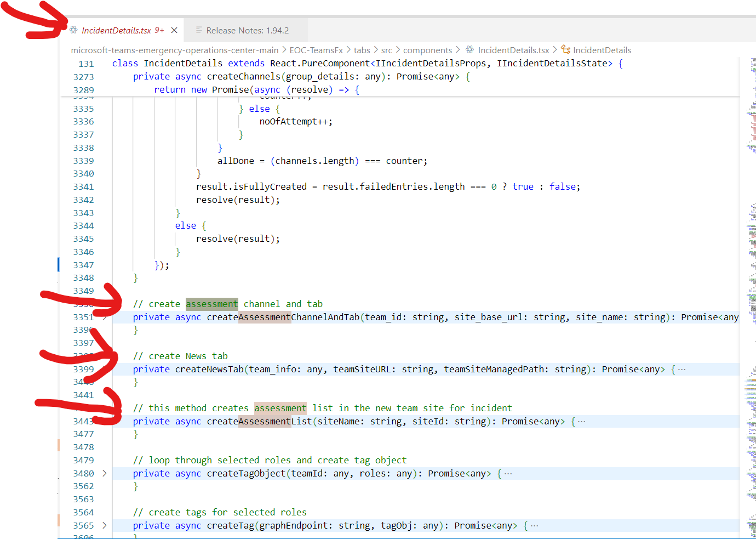Image resolution: width=756 pixels, height=539 pixels.
Task: Click the React file icon on the IncidentDetails.tsx tab
Action: point(73,30)
